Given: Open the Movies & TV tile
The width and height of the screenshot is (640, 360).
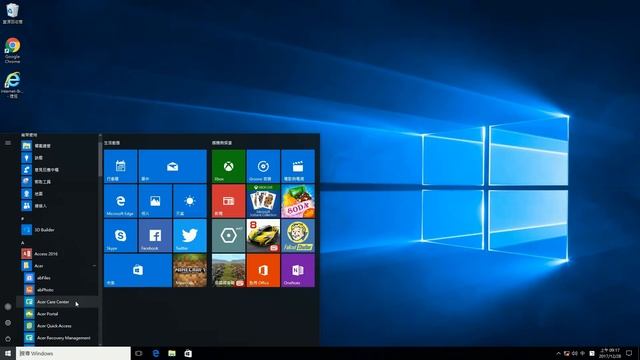Looking at the screenshot, I should tap(298, 166).
